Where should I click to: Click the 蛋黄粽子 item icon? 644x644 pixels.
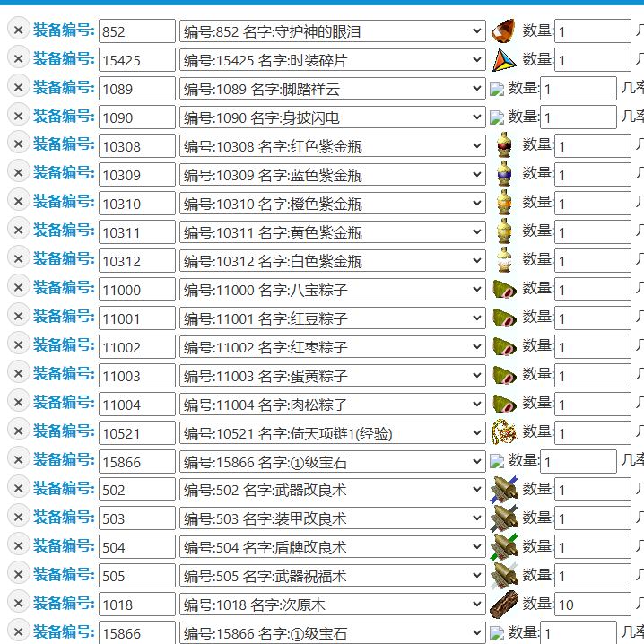click(504, 376)
